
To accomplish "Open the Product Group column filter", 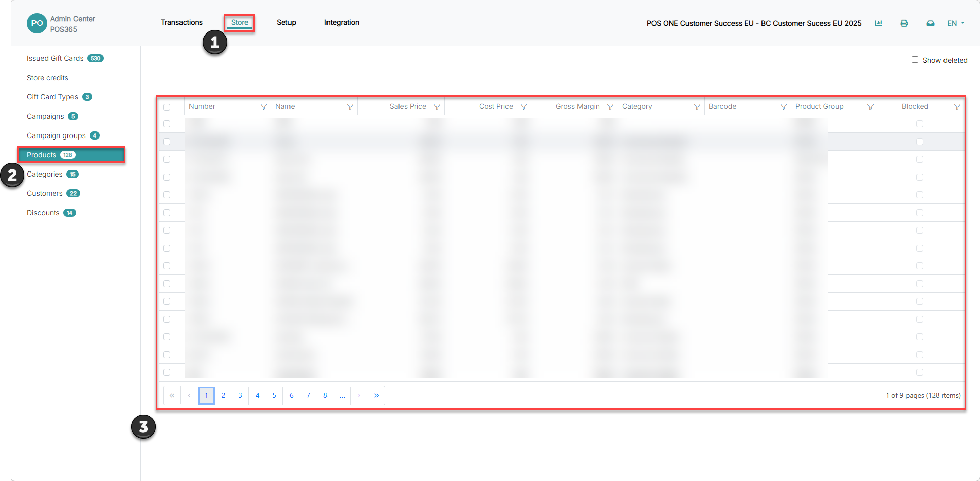I will coord(870,107).
